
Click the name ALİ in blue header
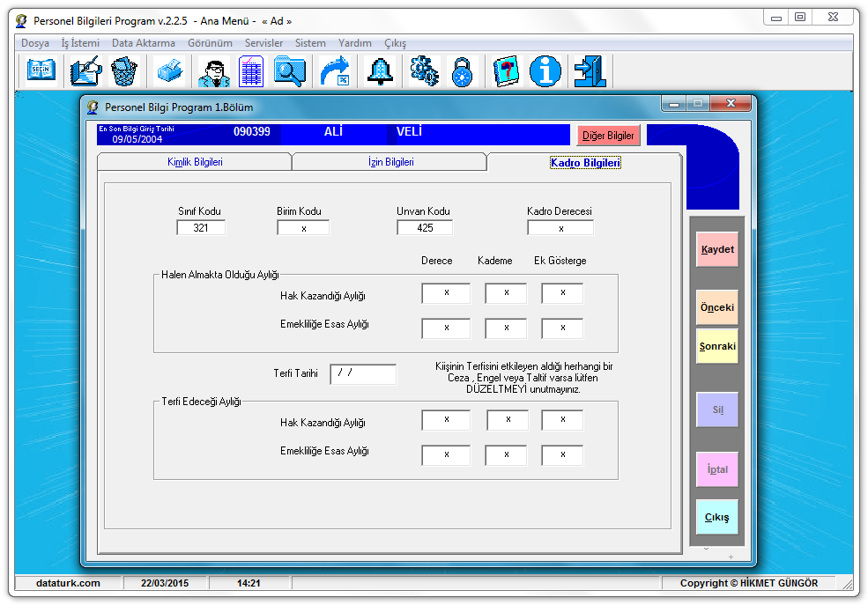click(333, 131)
